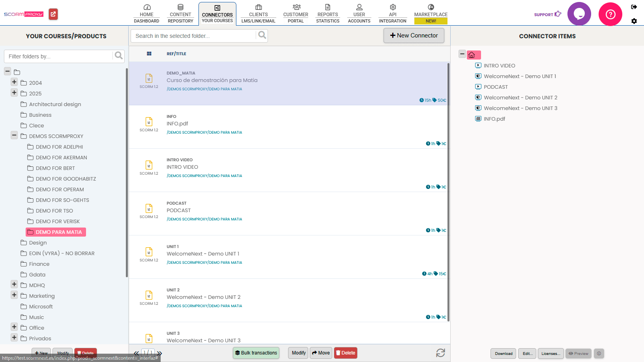Screen dimensions: 644x362
Task: Go to next page double-chevron
Action: point(159,353)
